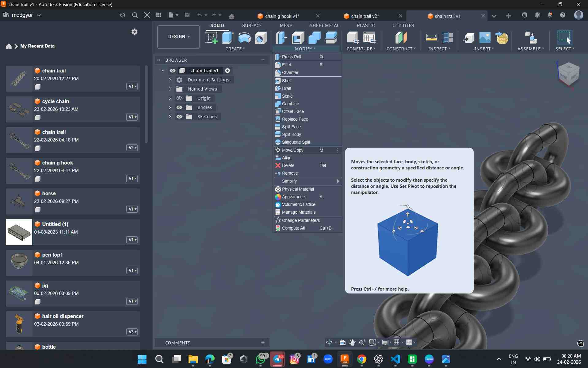Open the chain g hook v1 document tab

[282, 16]
